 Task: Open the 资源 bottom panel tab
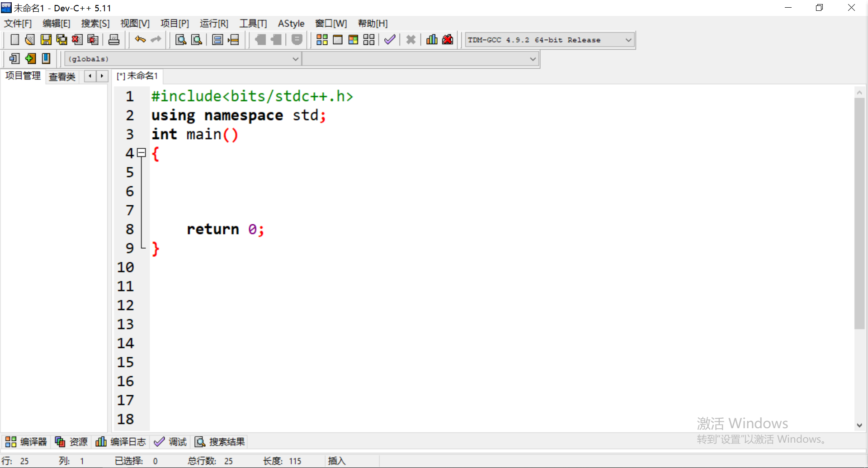71,442
